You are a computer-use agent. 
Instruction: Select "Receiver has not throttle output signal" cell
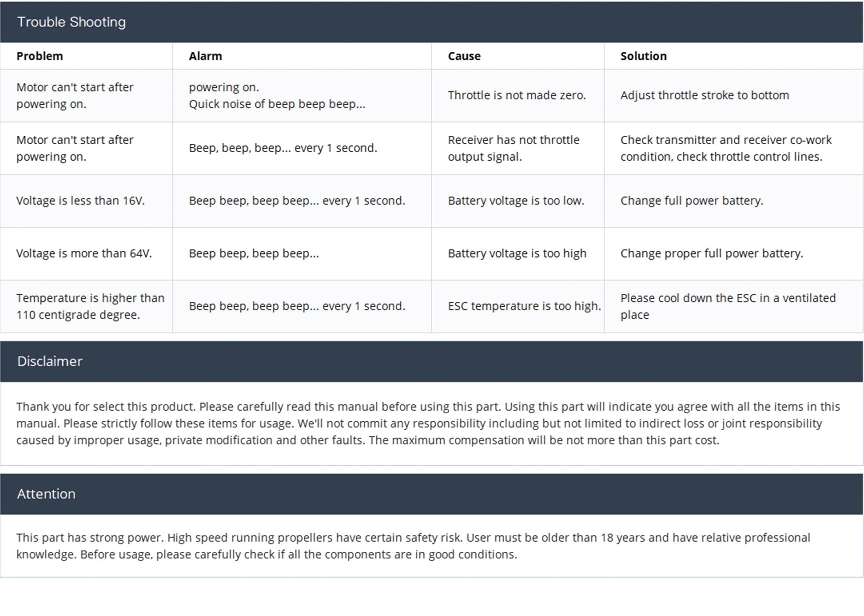pos(514,148)
